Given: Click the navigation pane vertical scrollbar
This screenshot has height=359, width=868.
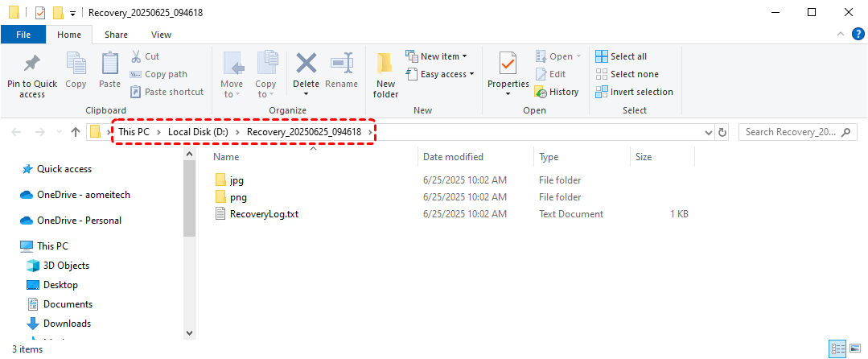Looking at the screenshot, I should [190, 201].
